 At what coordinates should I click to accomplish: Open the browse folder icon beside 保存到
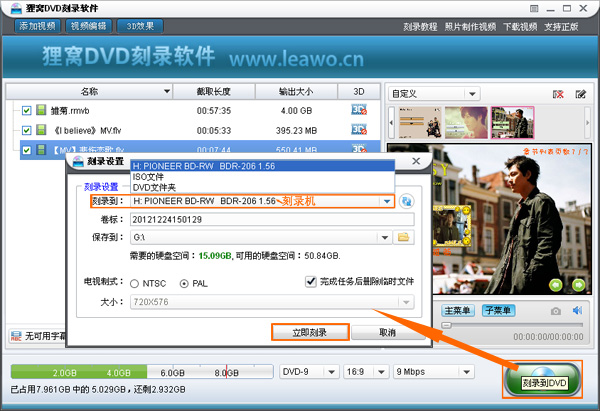(x=403, y=237)
